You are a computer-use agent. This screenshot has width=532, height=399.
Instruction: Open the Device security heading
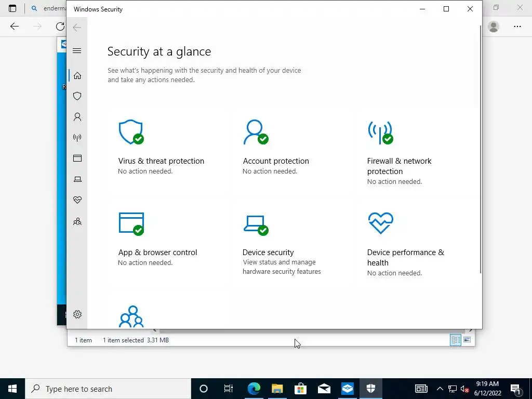268,252
